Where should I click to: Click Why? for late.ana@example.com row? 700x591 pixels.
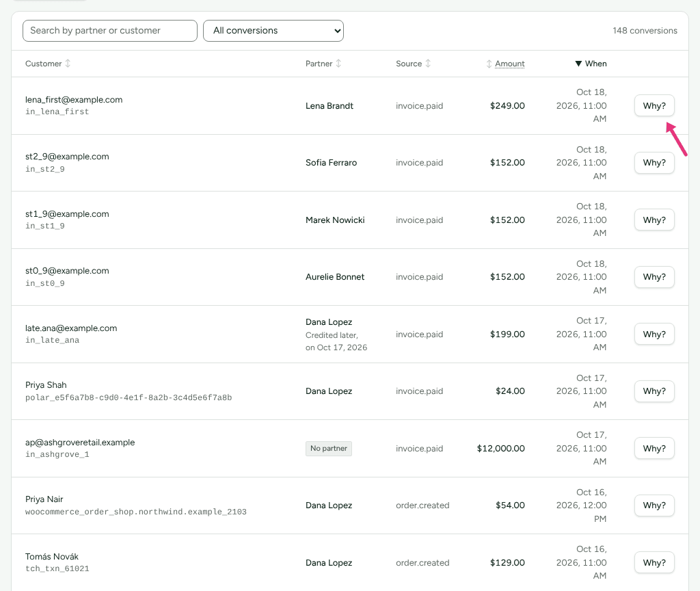(654, 334)
